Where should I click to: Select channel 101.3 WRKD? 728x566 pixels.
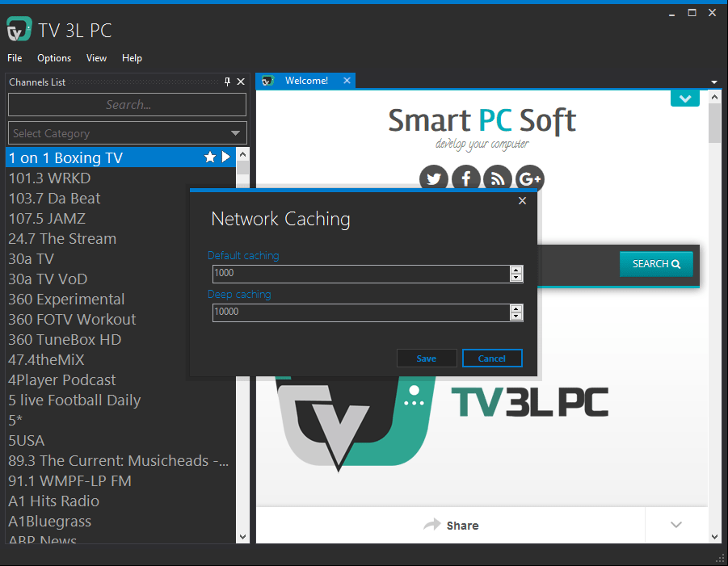pyautogui.click(x=120, y=178)
